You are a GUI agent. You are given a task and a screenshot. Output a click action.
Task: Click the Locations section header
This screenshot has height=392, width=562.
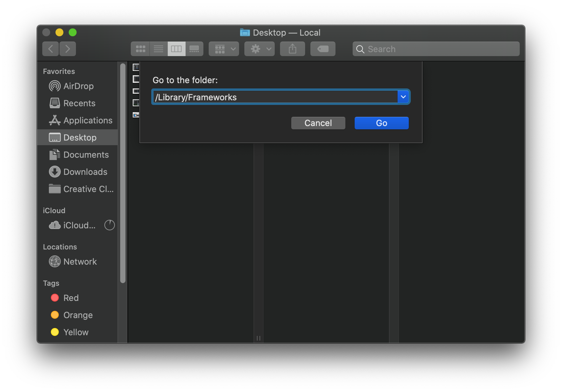click(x=60, y=247)
